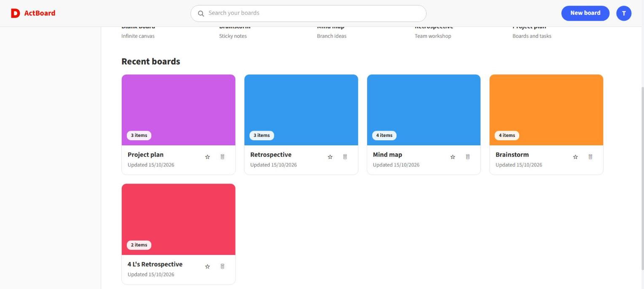Click the Brainstorm board title
The width and height of the screenshot is (644, 289).
click(512, 155)
